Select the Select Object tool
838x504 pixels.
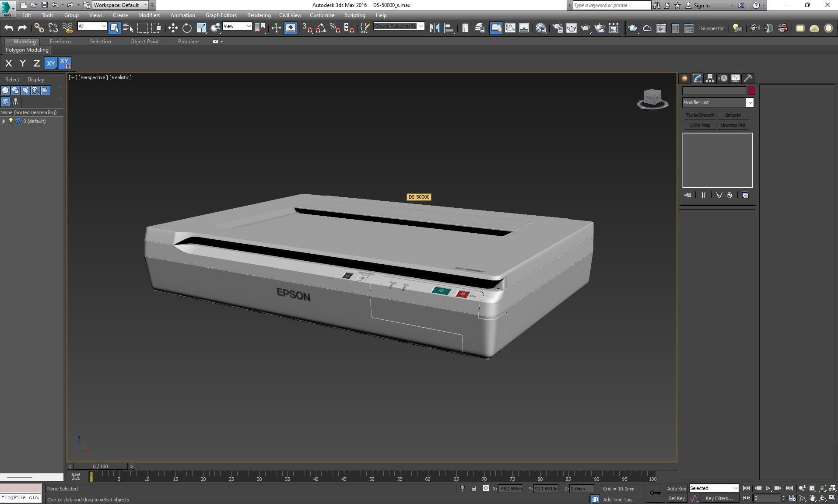click(114, 28)
